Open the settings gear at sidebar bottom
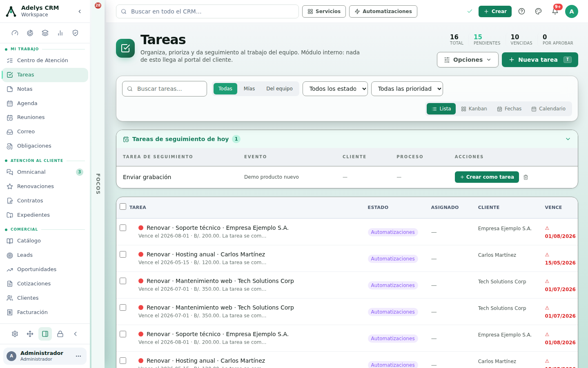The height and width of the screenshot is (368, 588). (x=15, y=334)
